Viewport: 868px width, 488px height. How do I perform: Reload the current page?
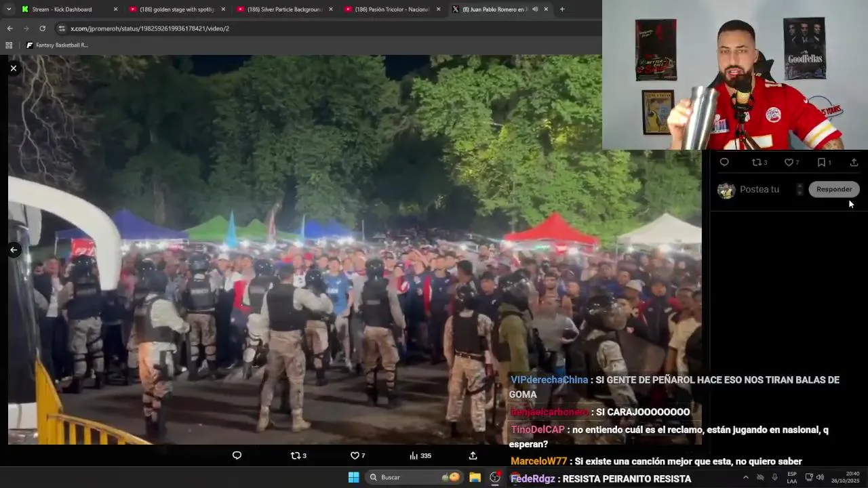point(42,28)
